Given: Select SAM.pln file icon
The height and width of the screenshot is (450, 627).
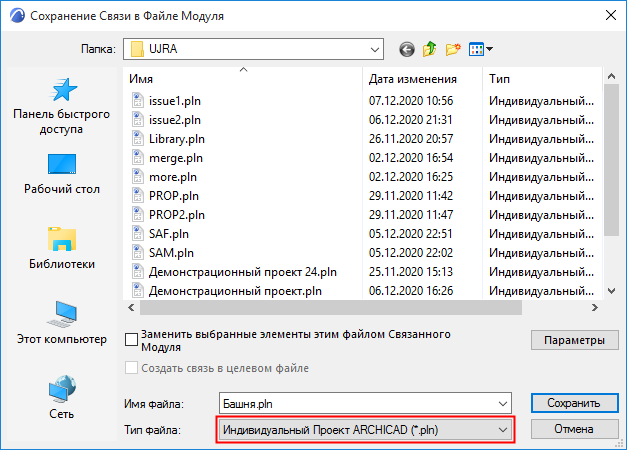Looking at the screenshot, I should (x=138, y=252).
